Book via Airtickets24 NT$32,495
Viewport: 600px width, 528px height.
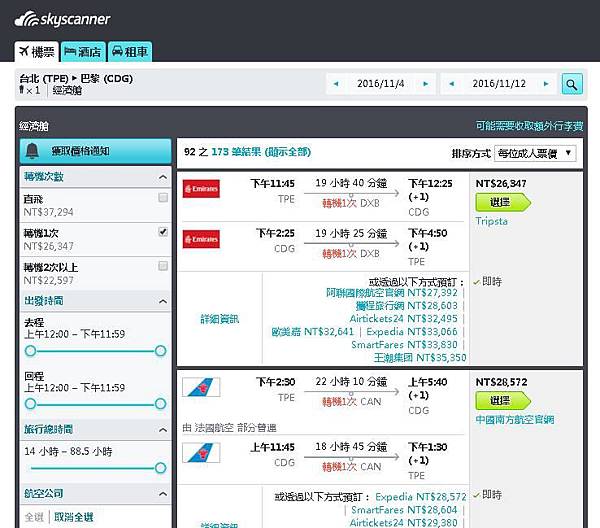pyautogui.click(x=403, y=319)
